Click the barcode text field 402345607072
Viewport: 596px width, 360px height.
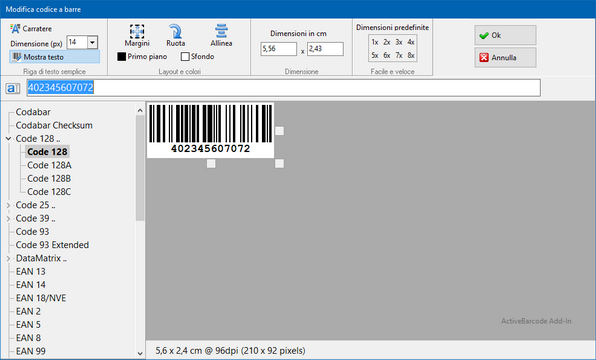coord(283,88)
